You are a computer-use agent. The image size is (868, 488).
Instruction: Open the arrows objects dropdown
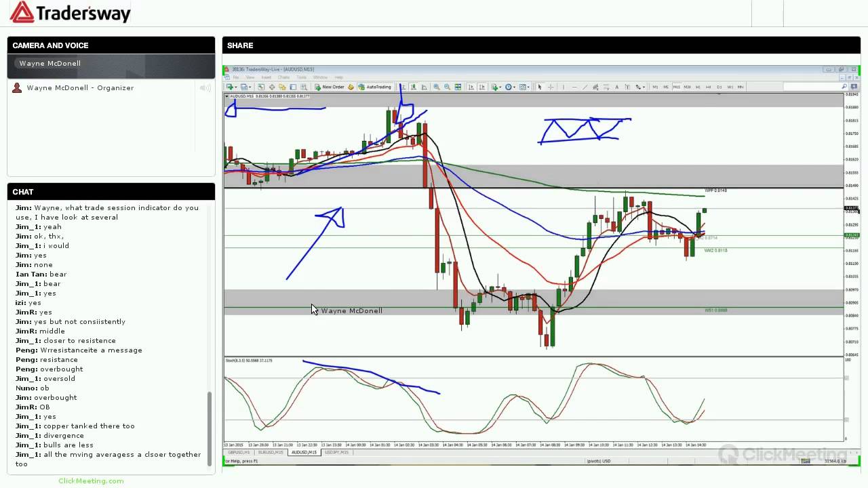tap(640, 87)
